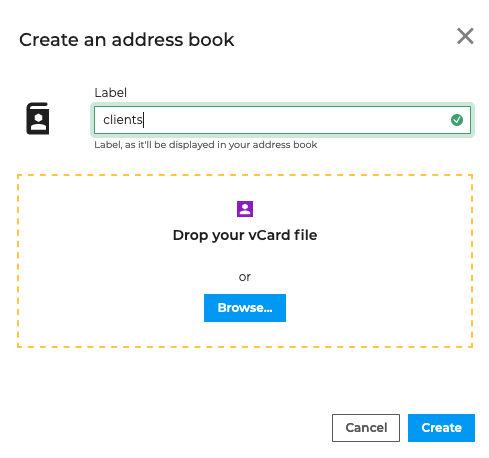The image size is (489, 458).
Task: Click the Create an address book title
Action: point(127,40)
